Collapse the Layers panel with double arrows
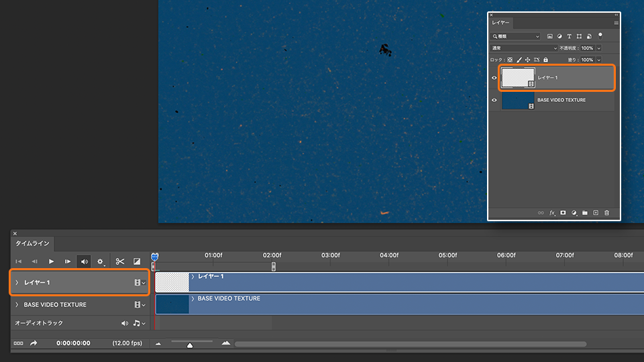644x362 pixels. click(x=616, y=15)
